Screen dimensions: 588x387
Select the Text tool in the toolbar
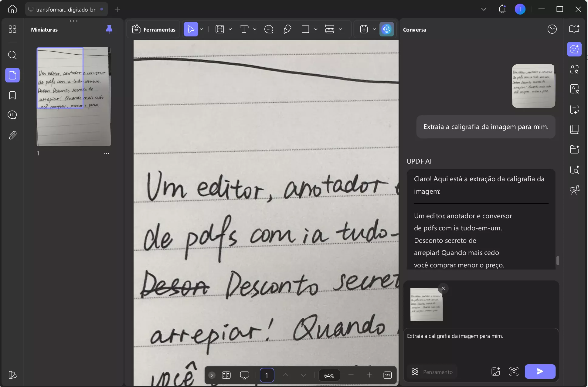[x=245, y=29]
